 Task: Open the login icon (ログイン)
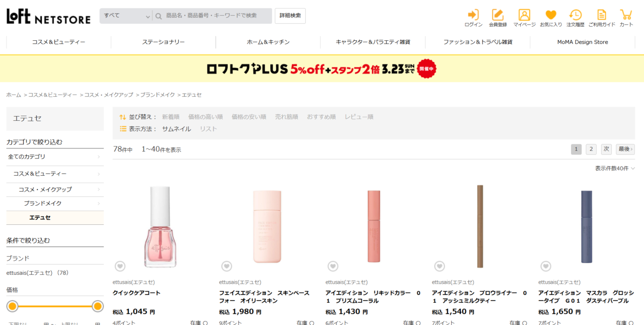click(x=473, y=18)
